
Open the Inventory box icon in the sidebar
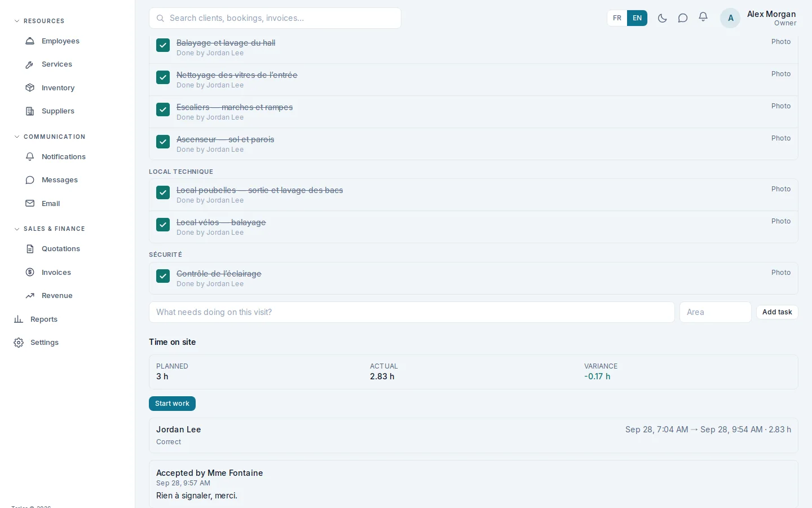(30, 87)
